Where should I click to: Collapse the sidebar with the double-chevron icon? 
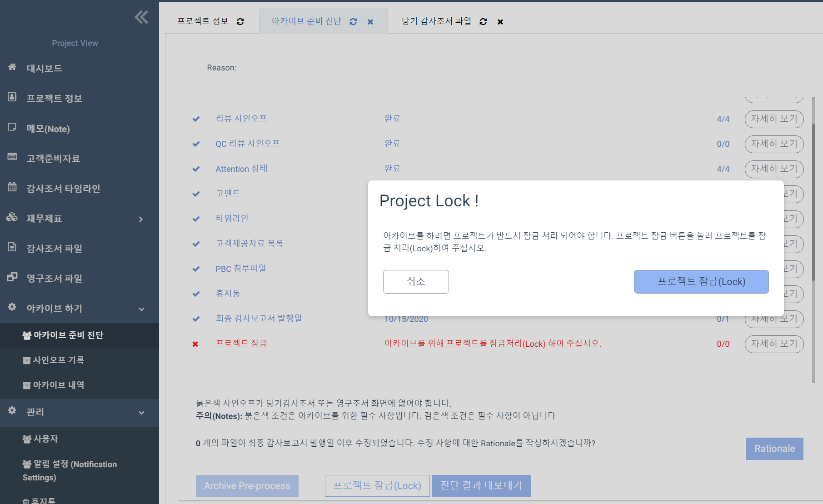coord(141,17)
